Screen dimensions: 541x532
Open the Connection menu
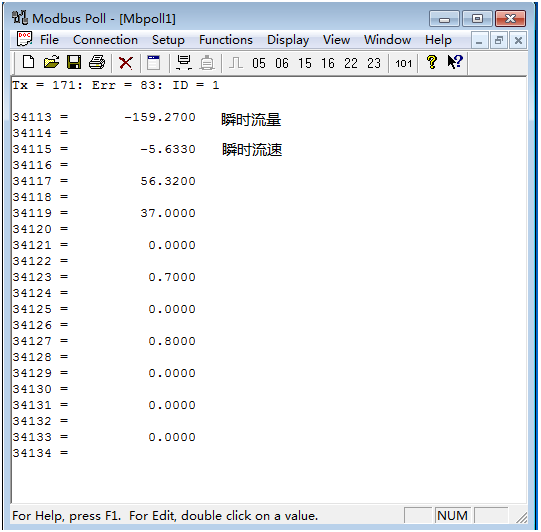pos(105,40)
